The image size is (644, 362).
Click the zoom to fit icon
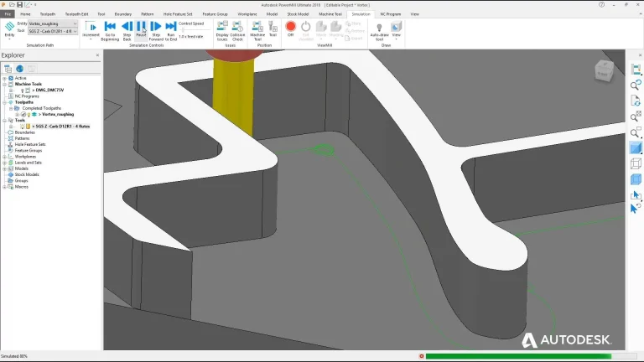pyautogui.click(x=636, y=116)
